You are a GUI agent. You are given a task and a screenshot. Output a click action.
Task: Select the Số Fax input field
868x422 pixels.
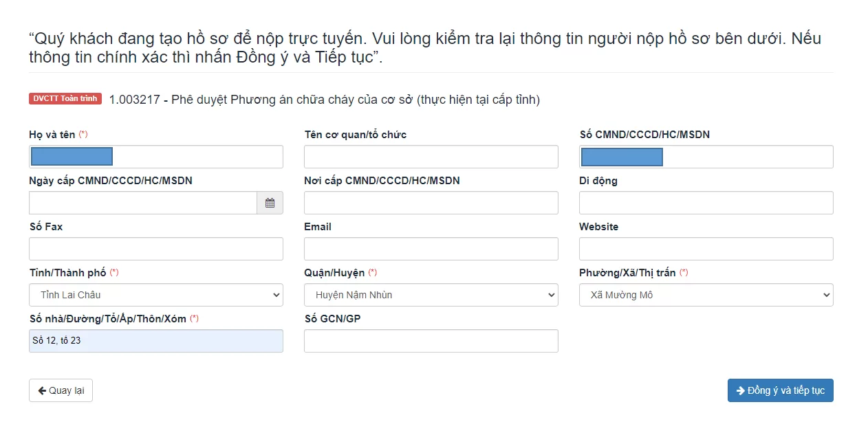click(x=156, y=249)
